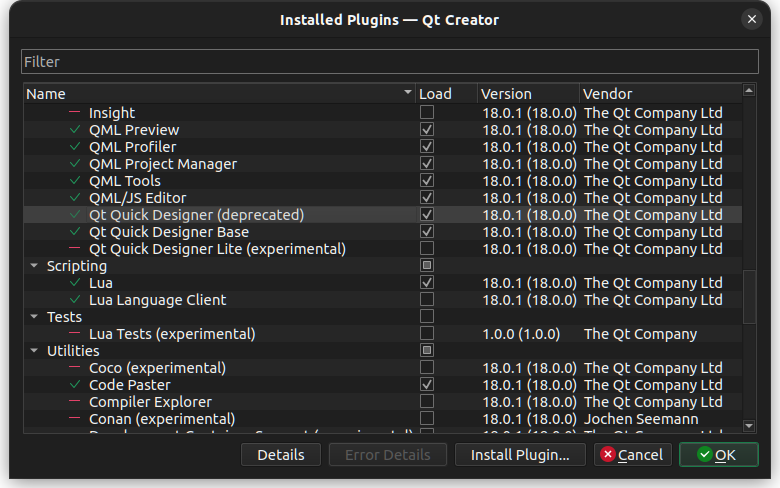Check the Lua Tests load checkbox
Viewport: 780px width, 488px height.
(427, 333)
